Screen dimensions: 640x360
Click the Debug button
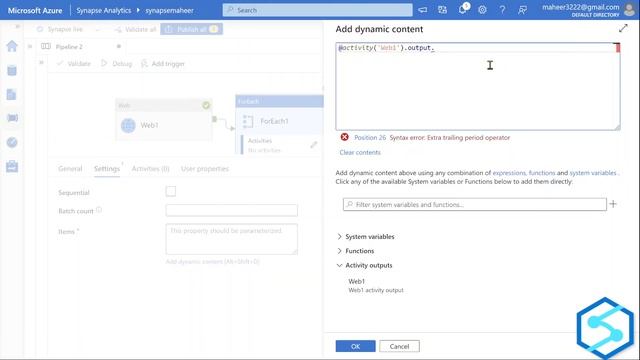click(117, 64)
